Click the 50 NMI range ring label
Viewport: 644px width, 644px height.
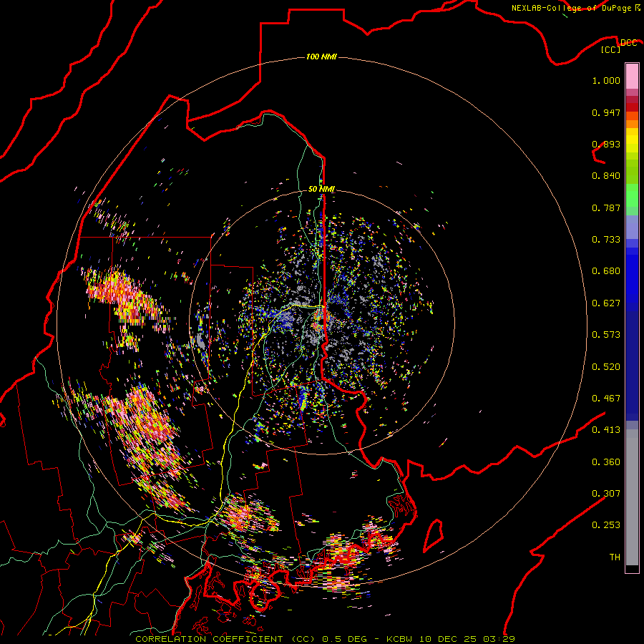pos(321,189)
